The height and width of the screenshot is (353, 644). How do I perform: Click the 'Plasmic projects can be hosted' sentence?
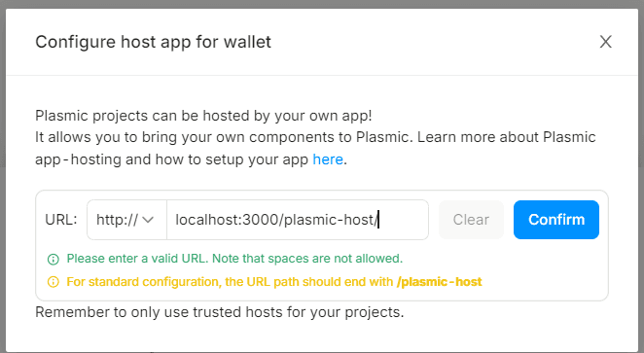pyautogui.click(x=203, y=116)
